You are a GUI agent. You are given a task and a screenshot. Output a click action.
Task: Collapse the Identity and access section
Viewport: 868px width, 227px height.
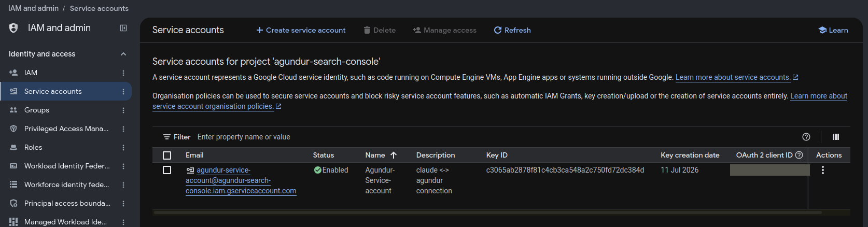point(123,54)
